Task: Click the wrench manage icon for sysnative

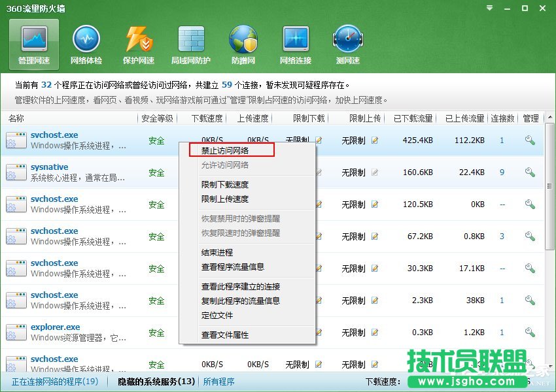Action: pyautogui.click(x=530, y=172)
